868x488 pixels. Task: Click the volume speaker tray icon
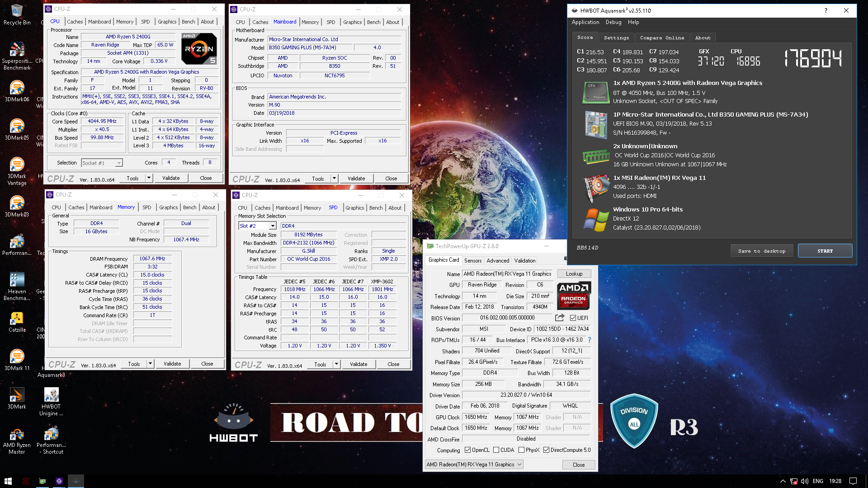[805, 481]
